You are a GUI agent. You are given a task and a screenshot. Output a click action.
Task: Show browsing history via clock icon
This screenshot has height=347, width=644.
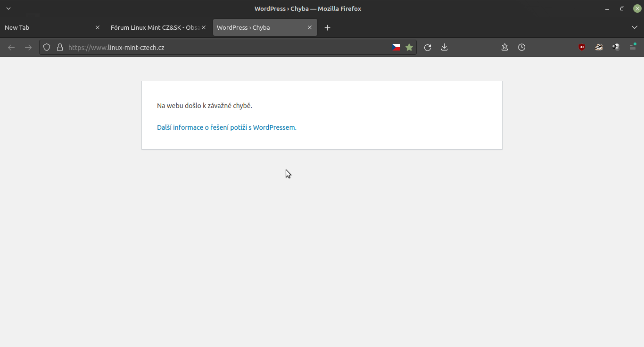tap(521, 47)
